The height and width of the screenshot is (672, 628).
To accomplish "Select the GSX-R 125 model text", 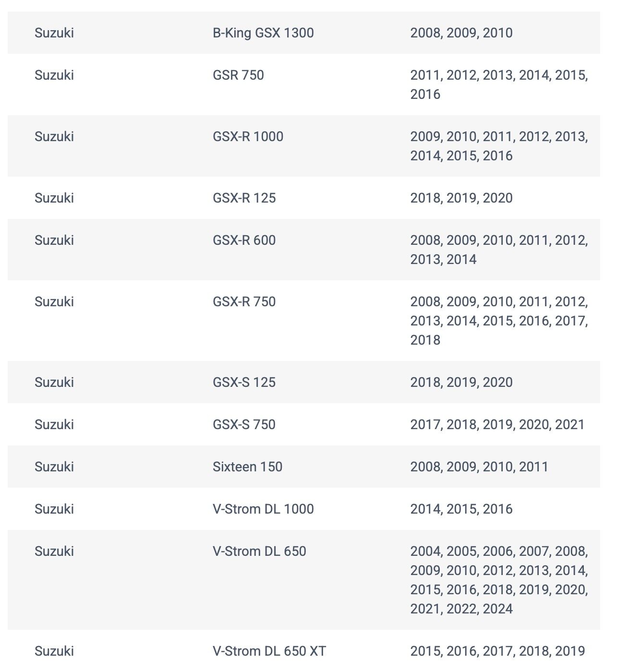I will pos(244,198).
